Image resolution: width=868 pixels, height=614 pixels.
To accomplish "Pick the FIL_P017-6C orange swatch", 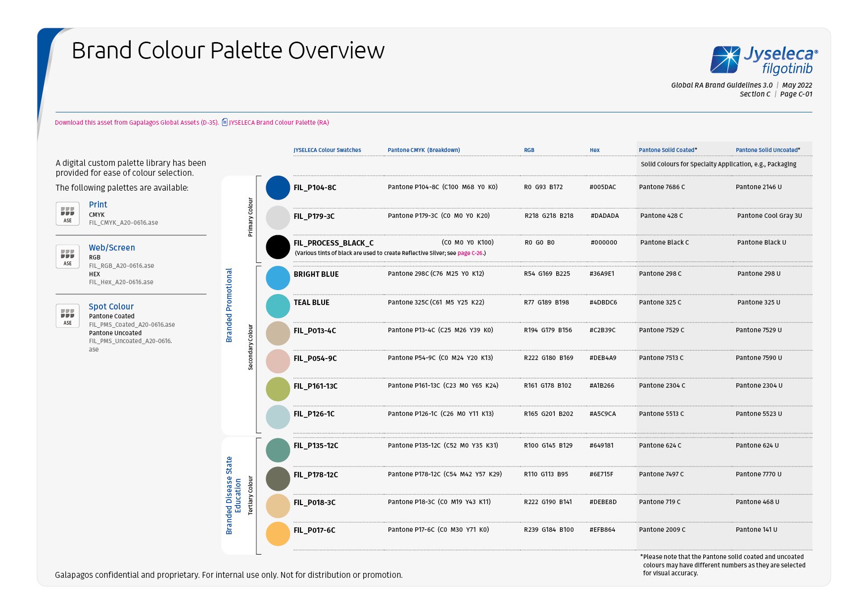I will (x=278, y=534).
